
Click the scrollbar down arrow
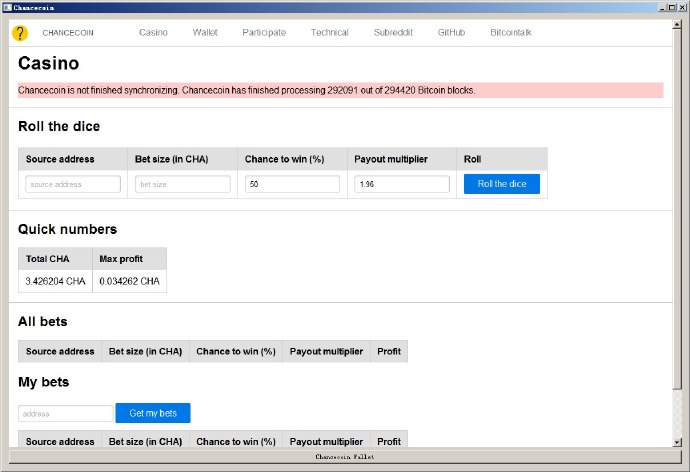pyautogui.click(x=677, y=442)
